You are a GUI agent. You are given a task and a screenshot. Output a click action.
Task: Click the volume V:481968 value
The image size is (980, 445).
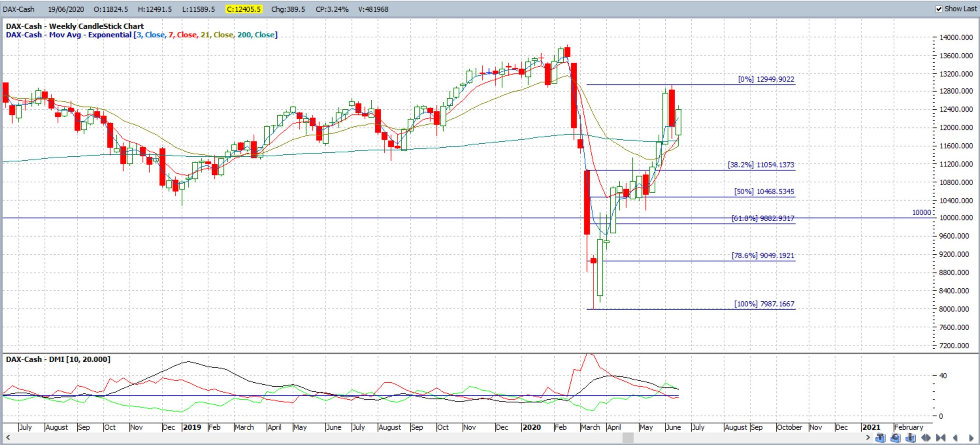coord(373,9)
